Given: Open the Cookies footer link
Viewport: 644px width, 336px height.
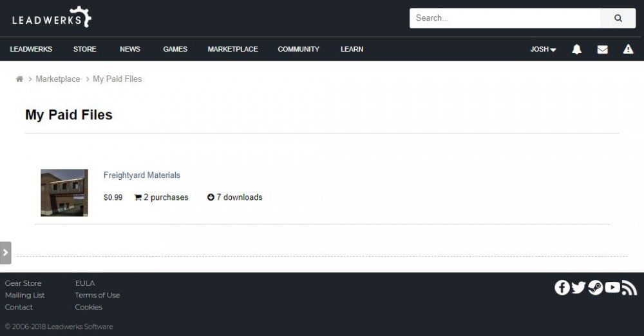Looking at the screenshot, I should pyautogui.click(x=88, y=307).
